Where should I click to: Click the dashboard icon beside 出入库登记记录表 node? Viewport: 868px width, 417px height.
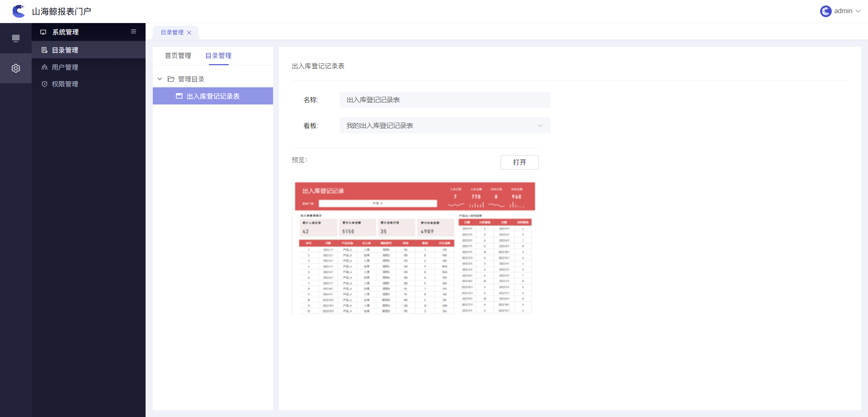pos(179,96)
